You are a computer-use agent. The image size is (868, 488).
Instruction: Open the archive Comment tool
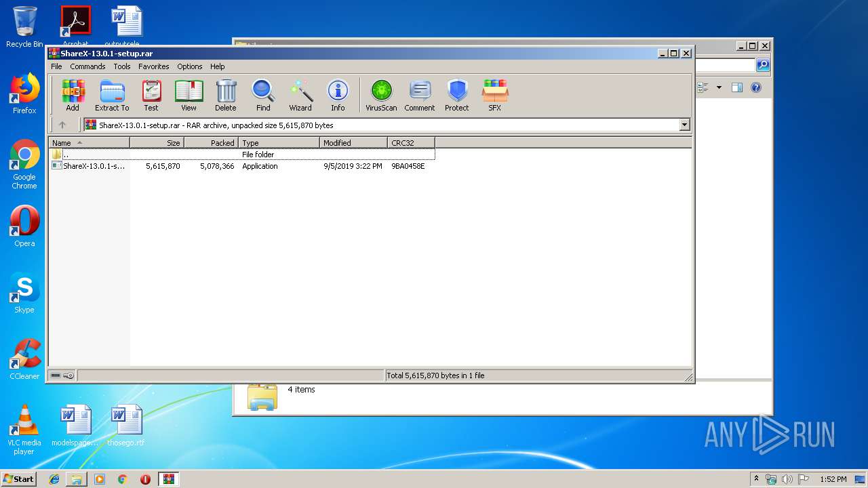(420, 96)
